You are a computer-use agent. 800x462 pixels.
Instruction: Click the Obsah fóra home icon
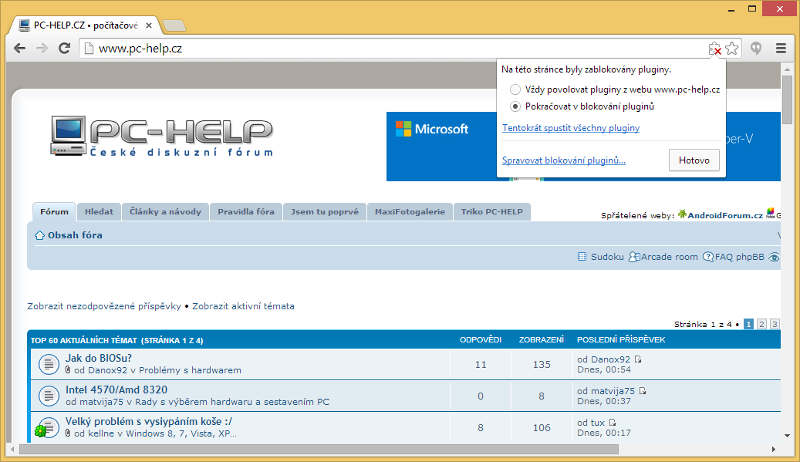(40, 236)
